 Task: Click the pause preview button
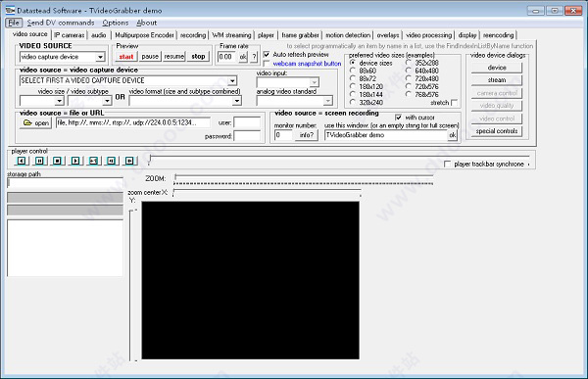(150, 57)
